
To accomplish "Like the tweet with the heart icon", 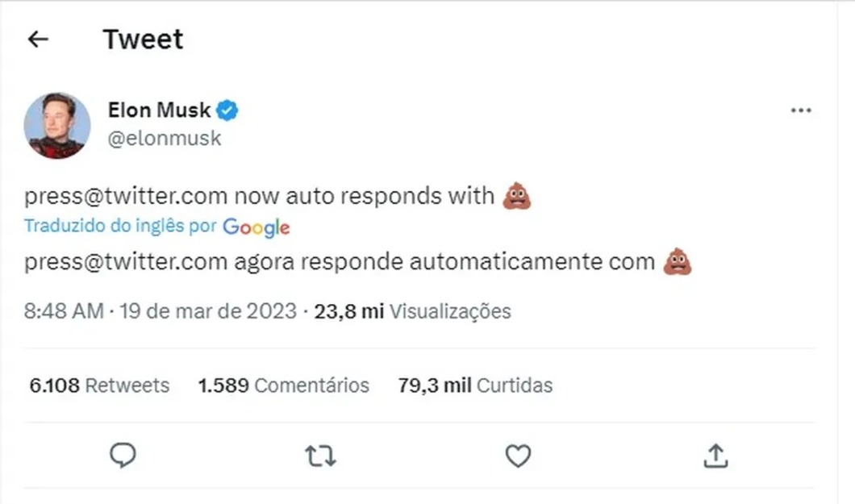I will (518, 456).
